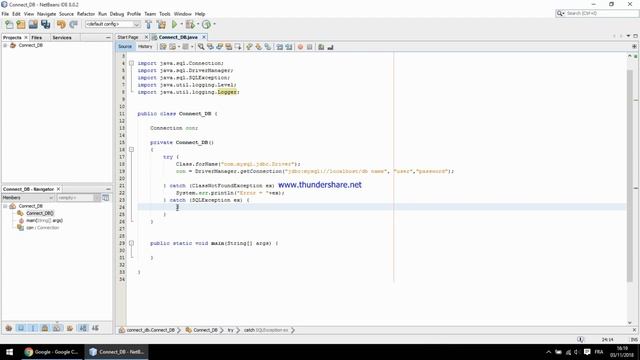The width and height of the screenshot is (640, 360).
Task: Click the Shift Line Left icon
Action: click(x=280, y=47)
